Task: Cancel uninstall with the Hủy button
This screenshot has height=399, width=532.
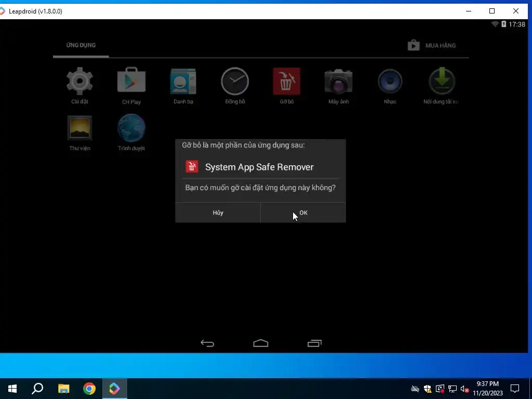Action: tap(218, 212)
